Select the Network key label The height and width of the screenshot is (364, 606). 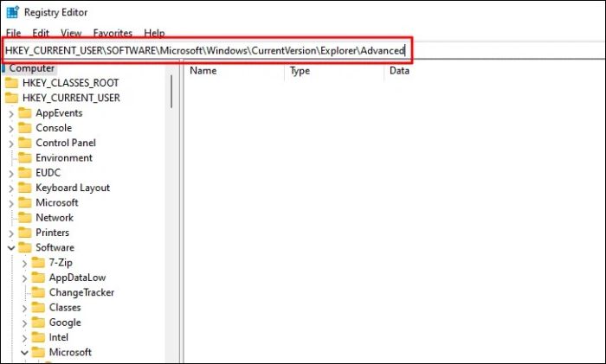pos(55,218)
